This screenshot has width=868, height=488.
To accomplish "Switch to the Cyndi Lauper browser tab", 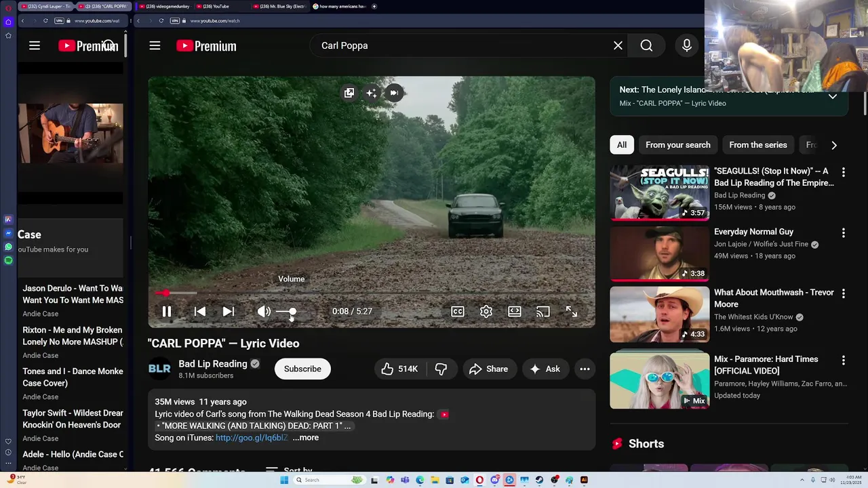I will pyautogui.click(x=45, y=6).
